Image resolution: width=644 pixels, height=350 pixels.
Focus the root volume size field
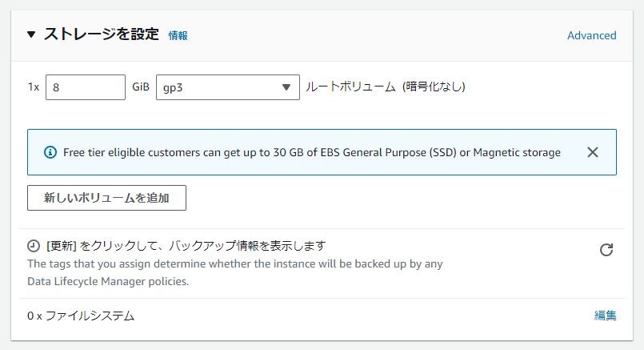point(86,87)
